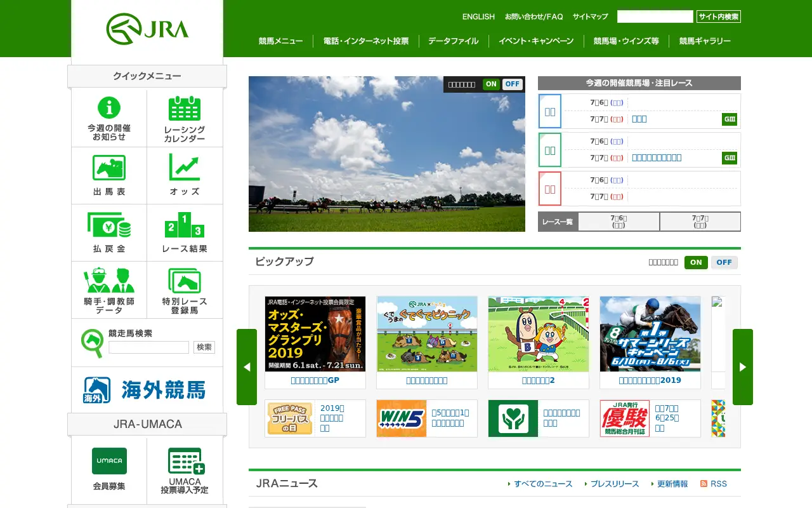Viewport: 812px width, 508px height.
Task: Open the 競馬メニュー navigation menu
Action: click(x=281, y=41)
